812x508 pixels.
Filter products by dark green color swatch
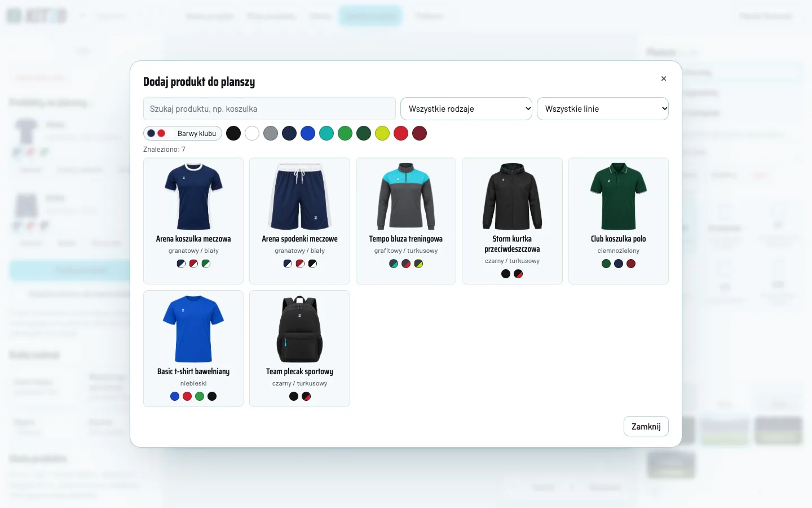364,133
